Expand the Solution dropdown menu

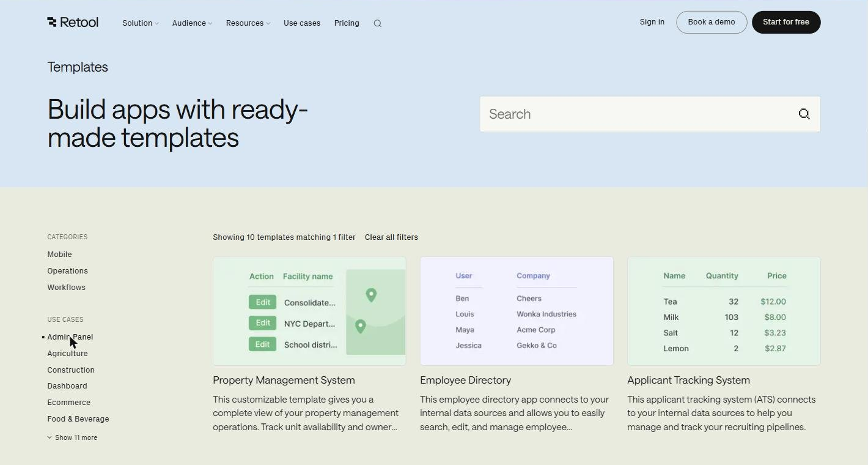[141, 23]
